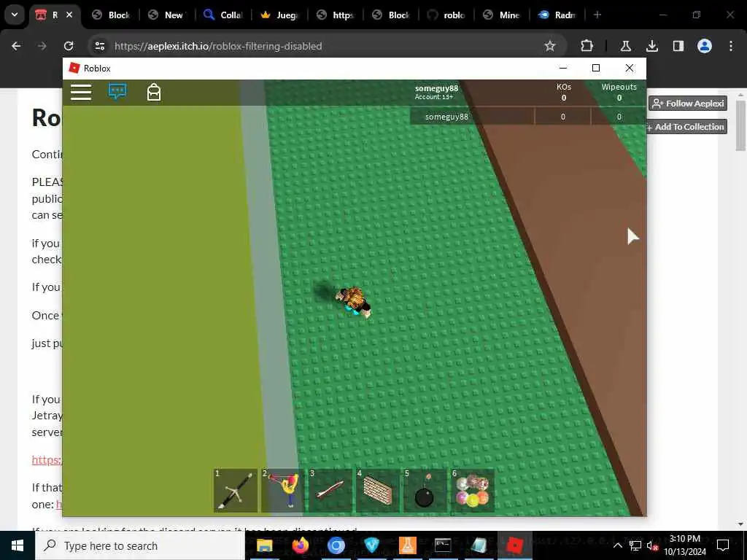Viewport: 747px width, 560px height.
Task: Select the sword in hotbar slot 1
Action: pyautogui.click(x=236, y=491)
